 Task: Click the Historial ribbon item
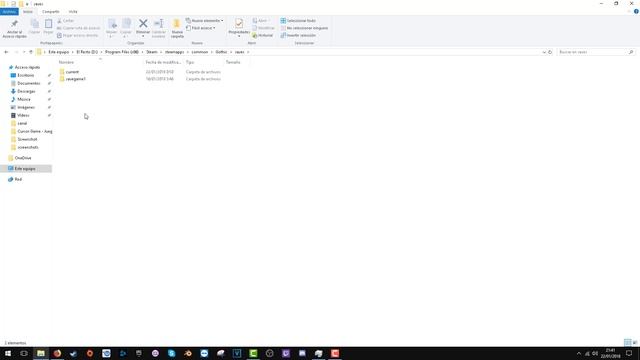(x=262, y=36)
